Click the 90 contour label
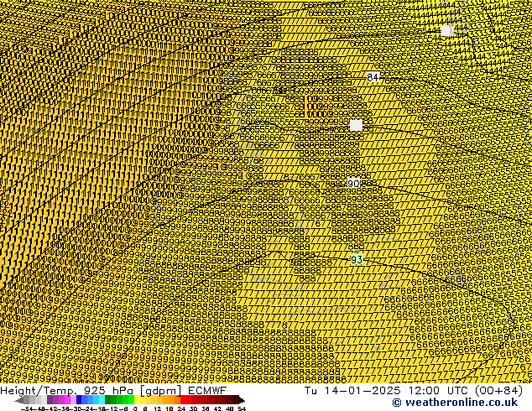 point(353,184)
